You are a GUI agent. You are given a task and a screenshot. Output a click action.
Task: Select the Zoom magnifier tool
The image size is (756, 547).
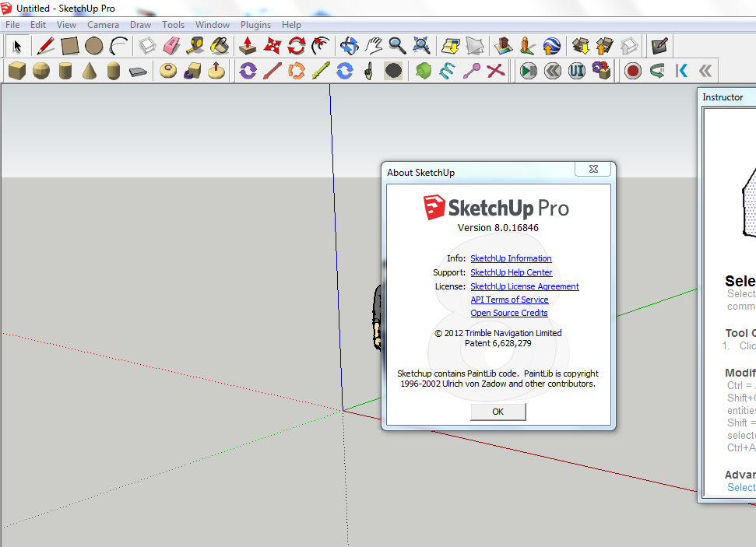[397, 46]
